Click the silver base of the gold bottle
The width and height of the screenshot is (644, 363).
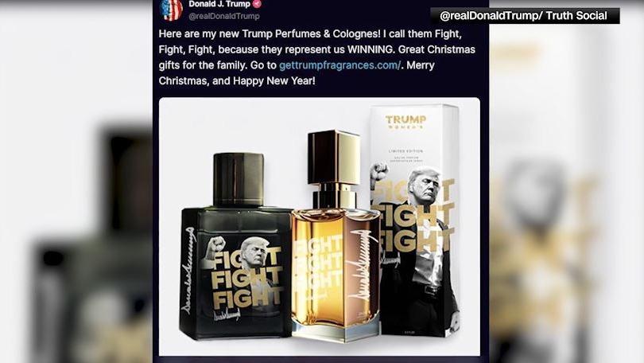(x=336, y=331)
